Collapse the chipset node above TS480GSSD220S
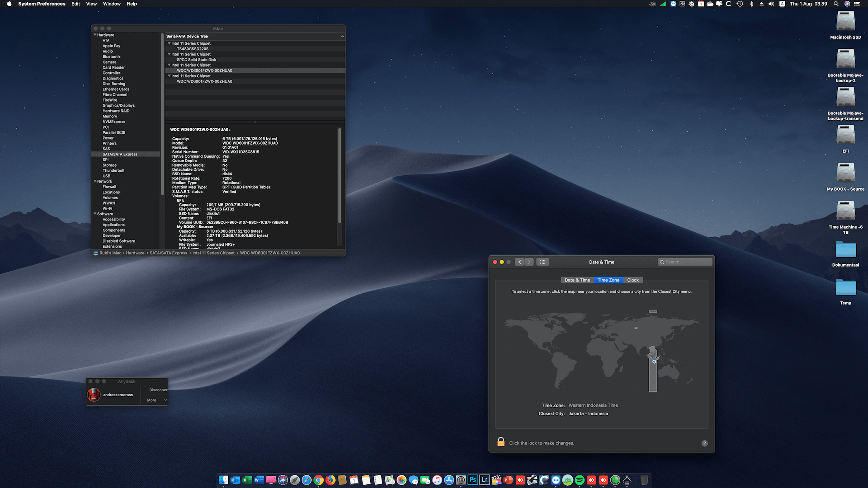The height and width of the screenshot is (488, 868). tap(169, 43)
